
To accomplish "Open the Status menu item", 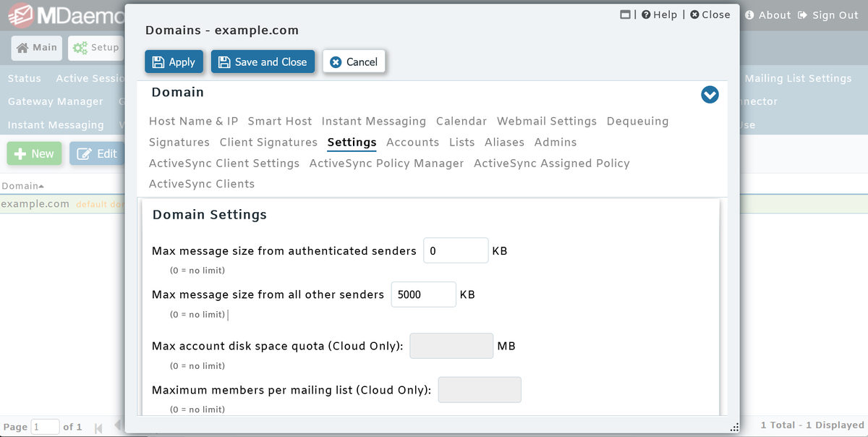I will point(25,78).
